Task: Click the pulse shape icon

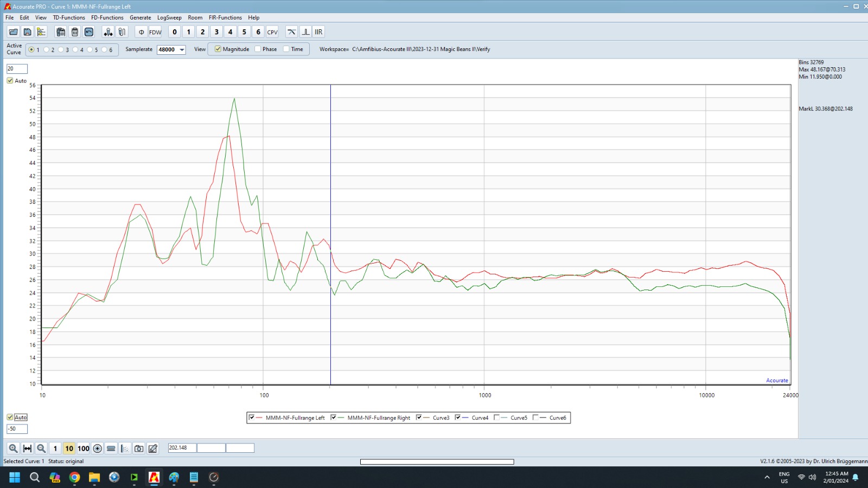Action: coord(305,32)
